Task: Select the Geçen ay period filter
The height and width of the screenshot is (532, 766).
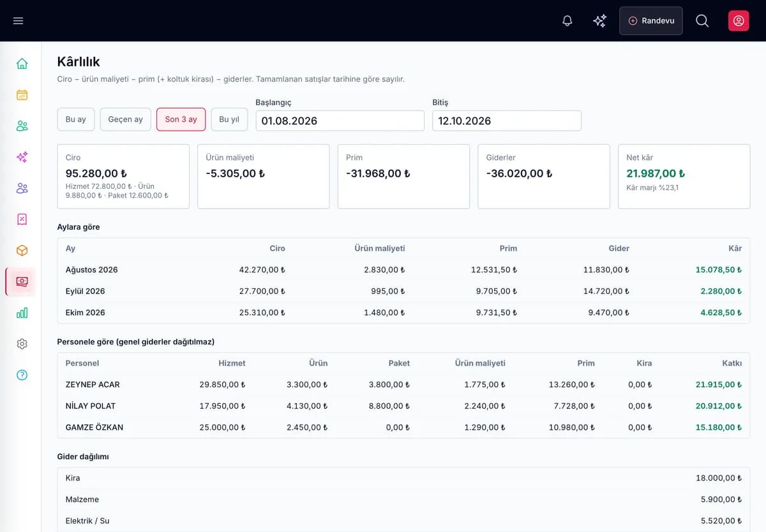Action: 126,119
